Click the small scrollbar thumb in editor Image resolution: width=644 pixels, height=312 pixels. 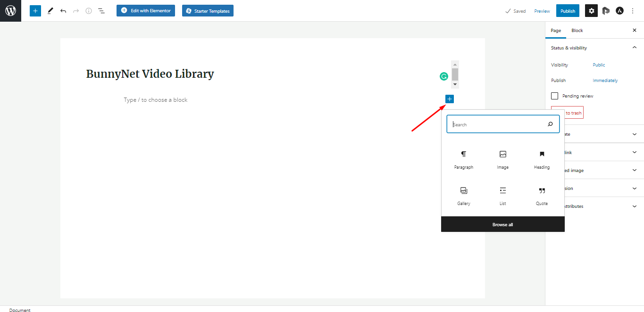tap(455, 74)
